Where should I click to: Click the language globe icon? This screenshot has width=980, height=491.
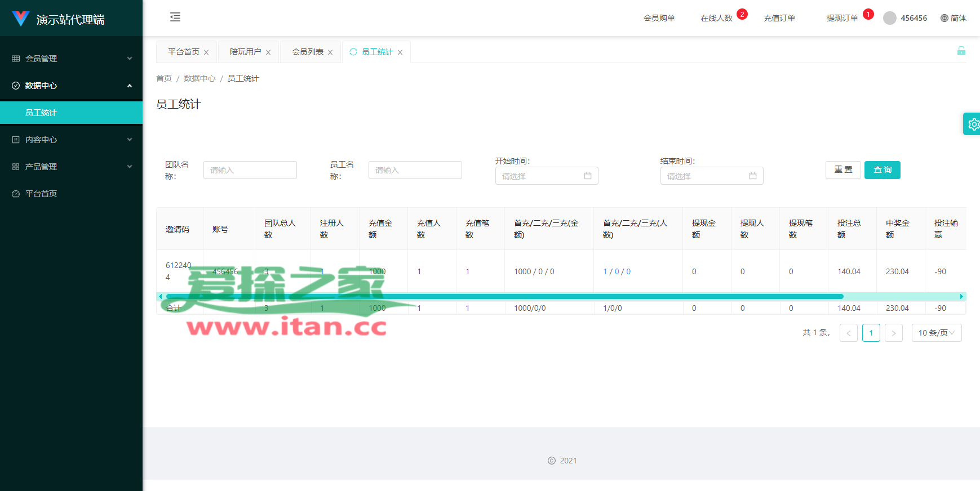pyautogui.click(x=944, y=18)
